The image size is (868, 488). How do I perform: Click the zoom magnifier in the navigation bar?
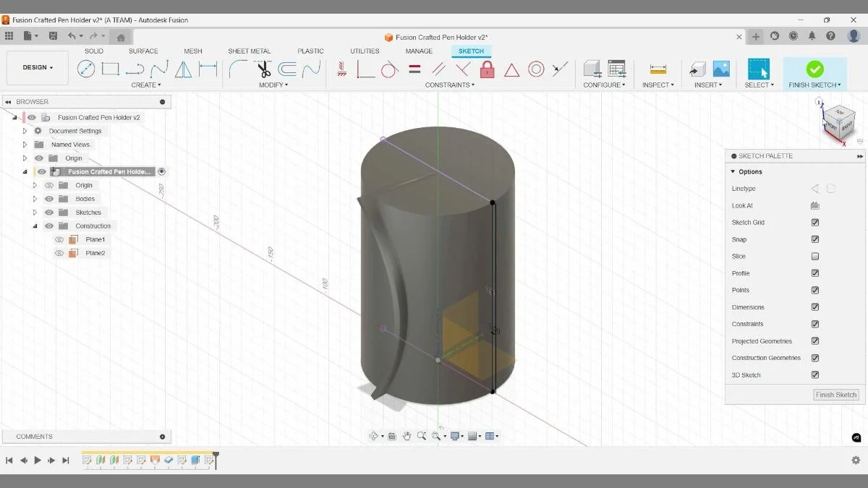coord(422,435)
